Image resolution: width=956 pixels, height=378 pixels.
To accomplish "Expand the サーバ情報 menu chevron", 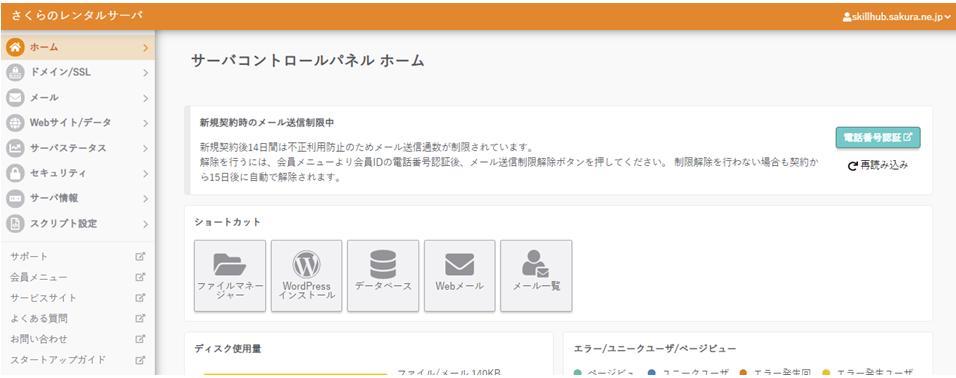I will pos(145,199).
